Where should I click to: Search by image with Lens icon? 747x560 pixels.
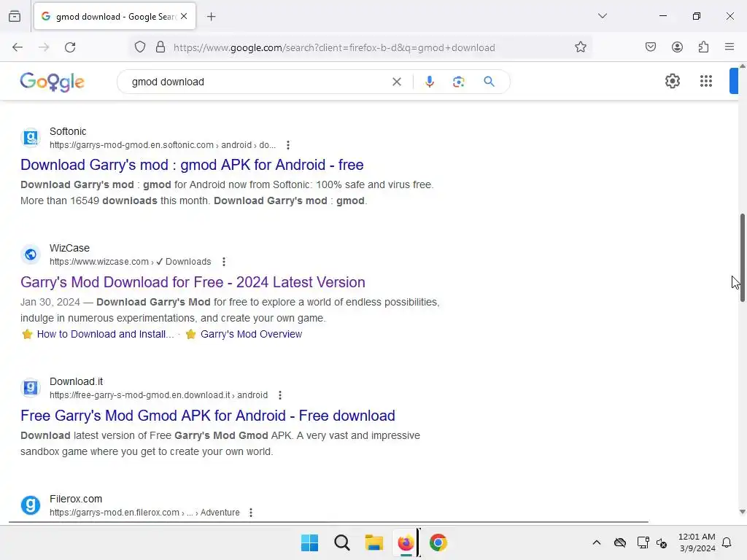pos(458,82)
